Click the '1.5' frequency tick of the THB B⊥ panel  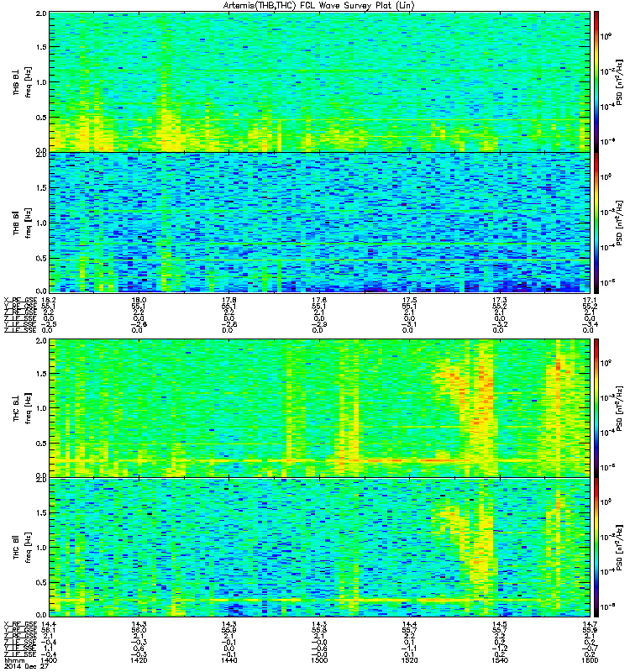[x=41, y=48]
